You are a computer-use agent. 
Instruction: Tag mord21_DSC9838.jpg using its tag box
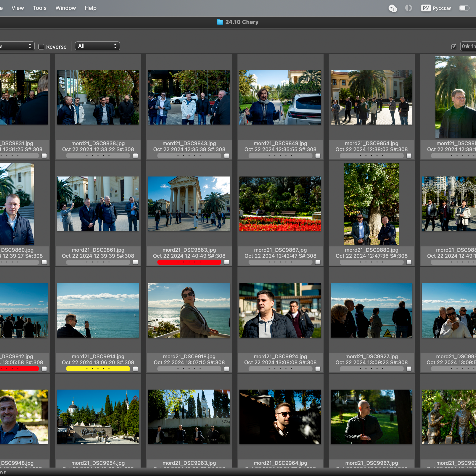click(135, 156)
